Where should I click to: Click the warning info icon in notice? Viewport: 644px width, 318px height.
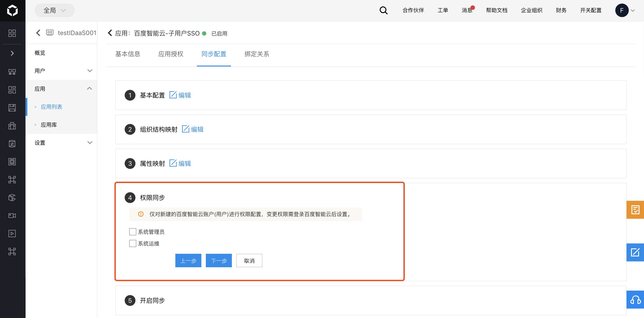coord(141,214)
